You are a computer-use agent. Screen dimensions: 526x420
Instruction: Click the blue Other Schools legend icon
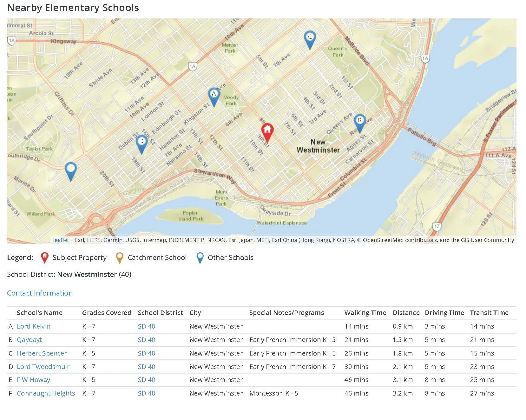[x=200, y=258]
